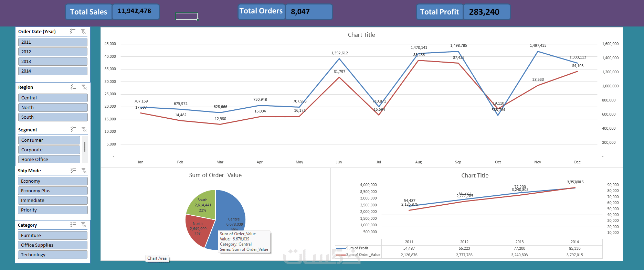Filter Region by Central
Image resolution: width=644 pixels, height=270 pixels.
[53, 98]
